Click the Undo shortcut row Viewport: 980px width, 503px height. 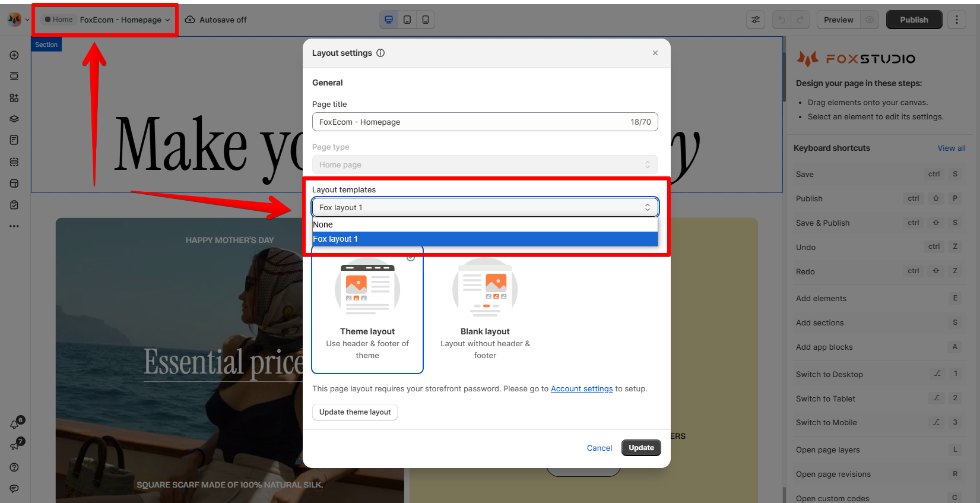[880, 247]
